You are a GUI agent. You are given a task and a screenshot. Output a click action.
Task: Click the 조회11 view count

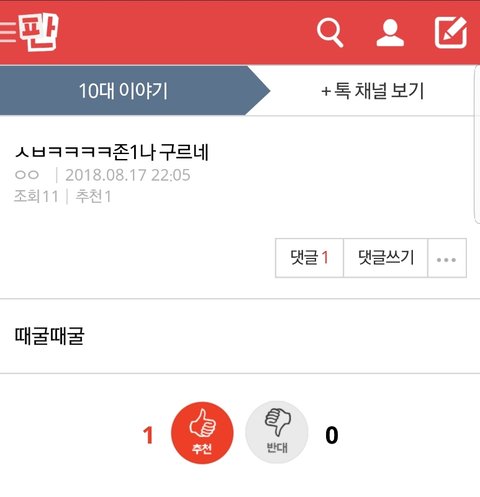36,196
